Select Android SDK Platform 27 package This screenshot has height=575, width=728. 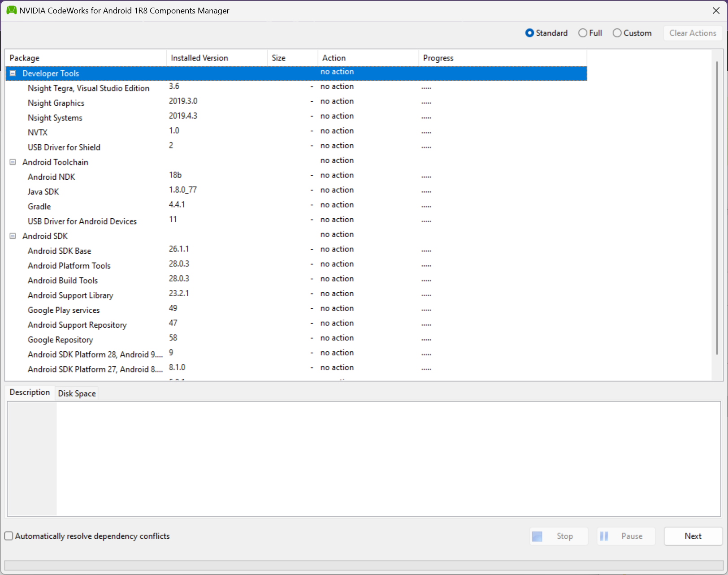coord(95,369)
